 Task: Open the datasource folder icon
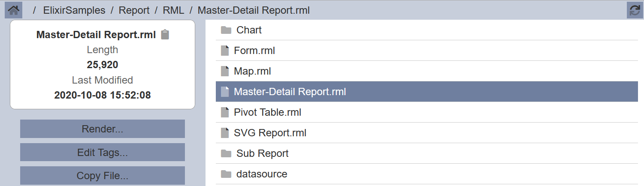(x=226, y=174)
